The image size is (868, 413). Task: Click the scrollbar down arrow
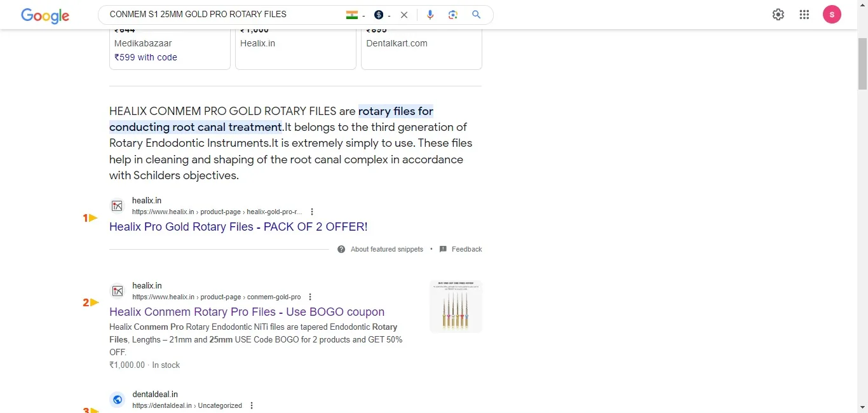click(862, 407)
